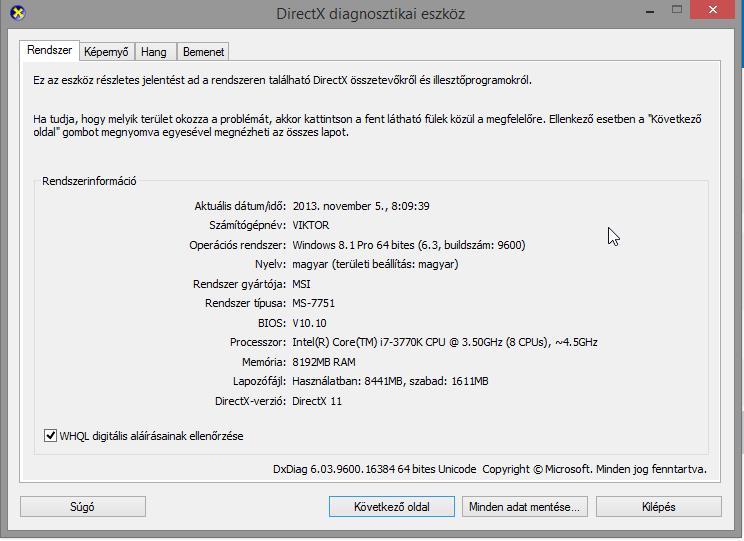Switch to the Bemenet tab
The width and height of the screenshot is (744, 541).
pos(203,52)
